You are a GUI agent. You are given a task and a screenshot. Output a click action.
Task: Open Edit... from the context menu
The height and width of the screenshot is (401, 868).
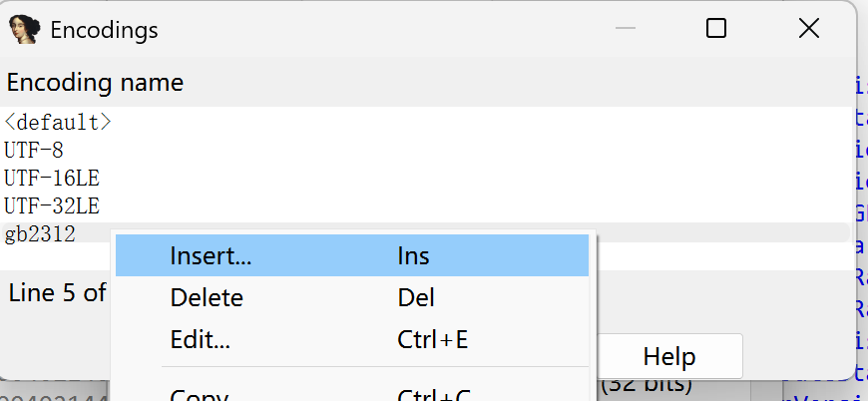352,339
